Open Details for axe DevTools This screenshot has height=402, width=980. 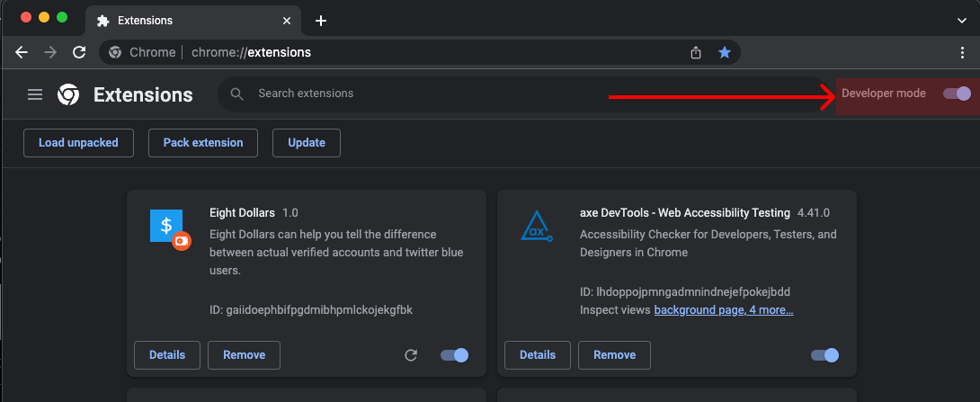(538, 355)
